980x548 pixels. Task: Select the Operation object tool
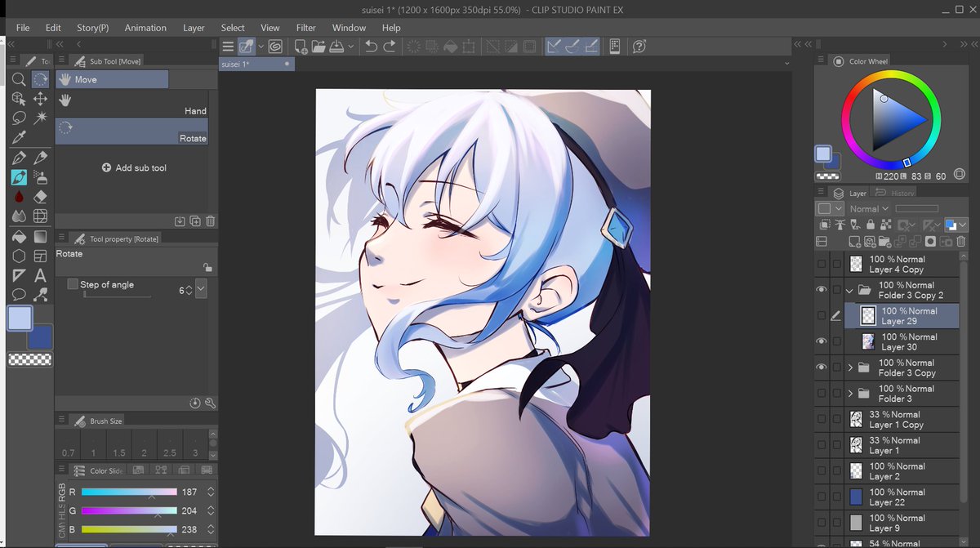pos(19,99)
